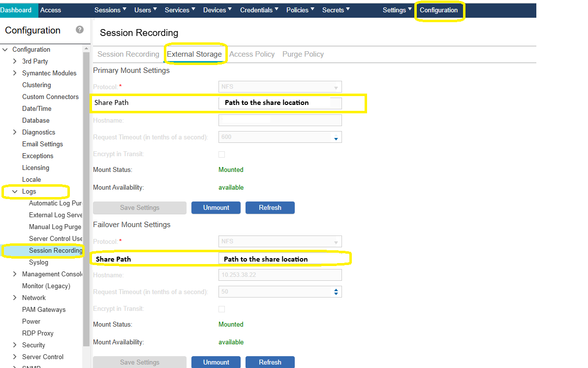Viewport: 588px width, 368px height.
Task: Switch to the Purge Policy tab
Action: tap(303, 54)
